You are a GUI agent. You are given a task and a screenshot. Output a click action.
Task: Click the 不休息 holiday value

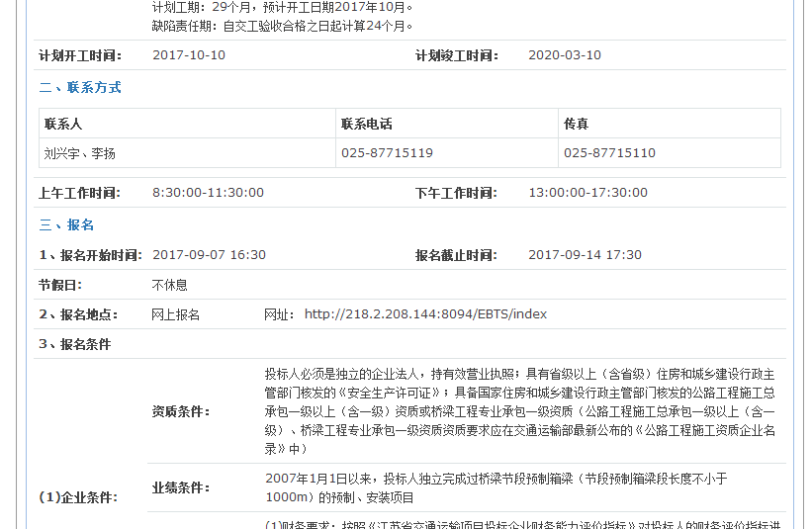[169, 285]
